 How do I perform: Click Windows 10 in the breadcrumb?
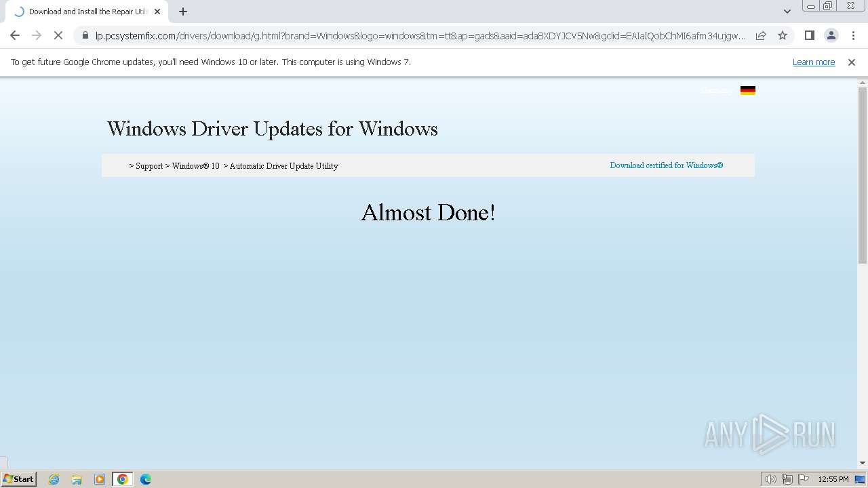coord(195,166)
